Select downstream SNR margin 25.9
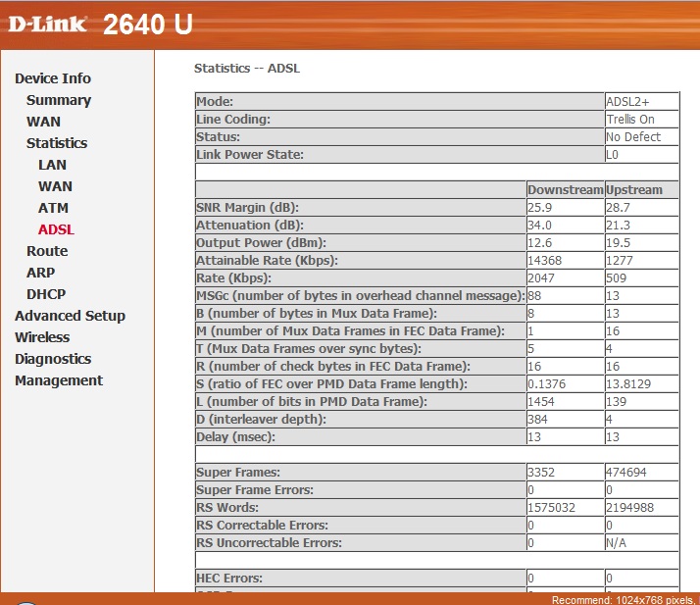The width and height of the screenshot is (700, 605). (539, 208)
